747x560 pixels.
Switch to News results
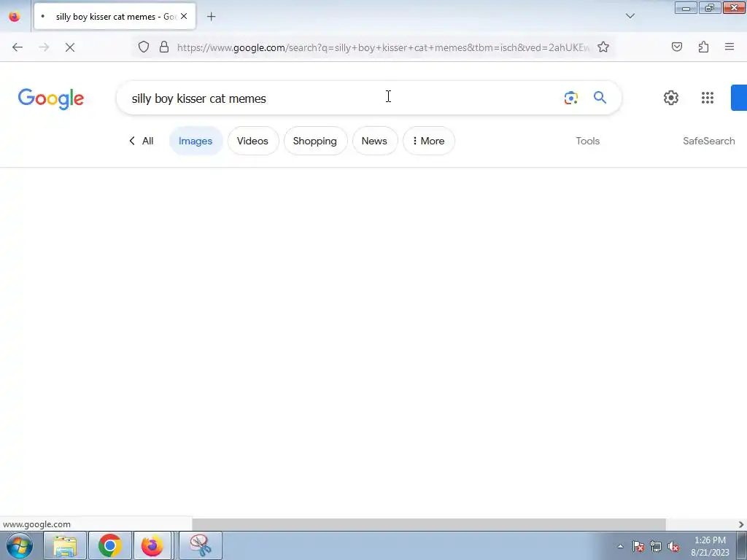coord(375,141)
